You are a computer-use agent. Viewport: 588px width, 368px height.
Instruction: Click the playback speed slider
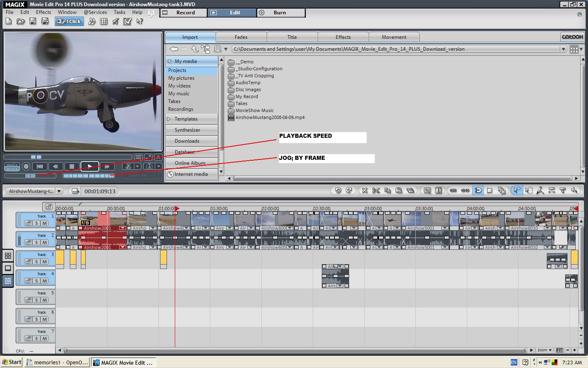coord(31,176)
